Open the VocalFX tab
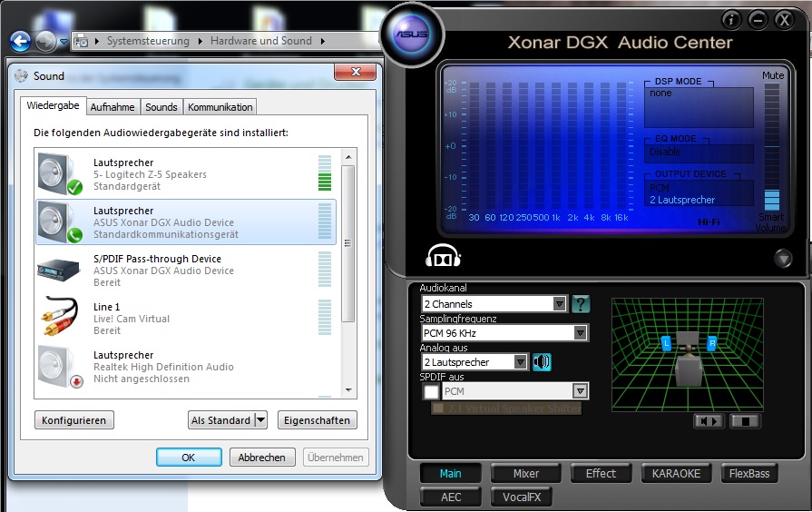 (522, 497)
